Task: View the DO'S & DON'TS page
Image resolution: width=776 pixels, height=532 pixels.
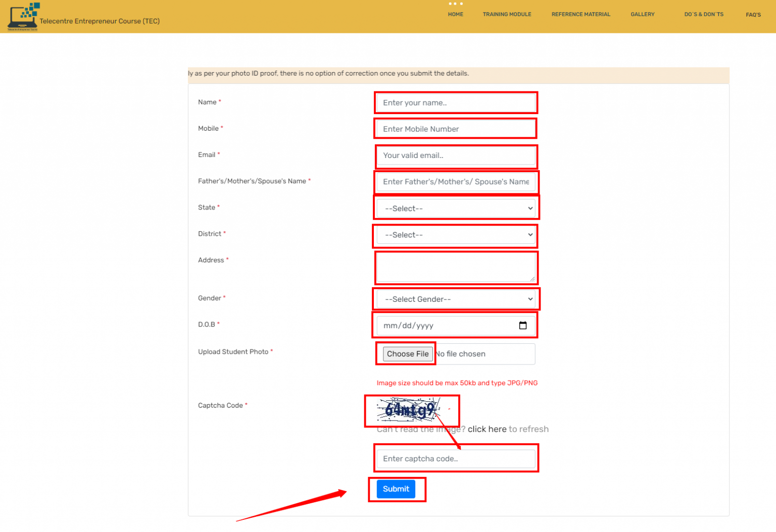Action: [x=703, y=14]
